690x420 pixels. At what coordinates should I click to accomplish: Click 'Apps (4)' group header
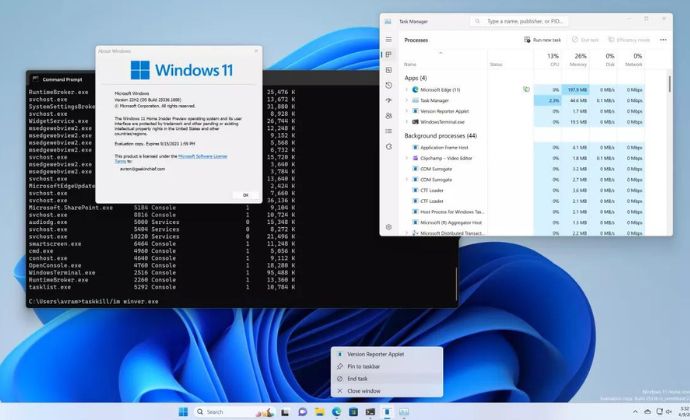[x=415, y=78]
